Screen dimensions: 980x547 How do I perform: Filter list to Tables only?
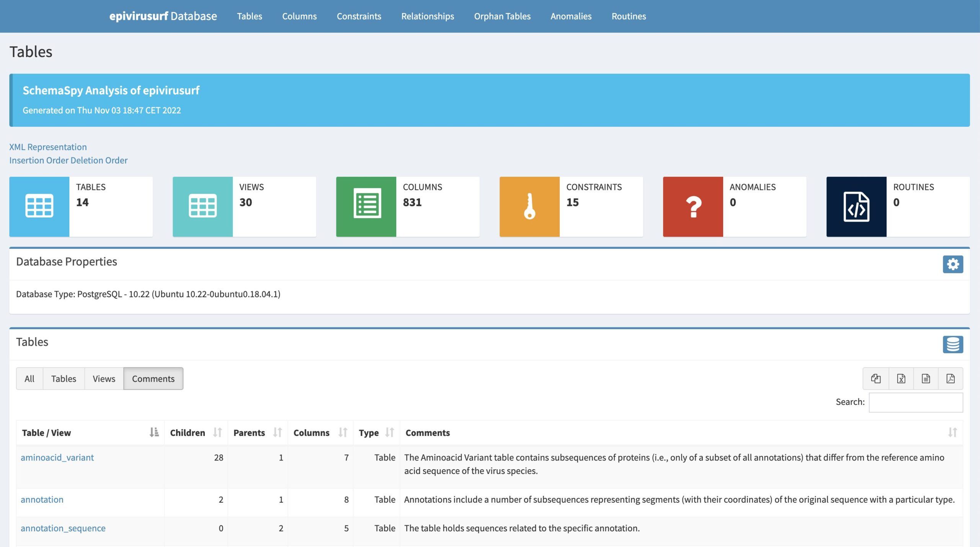(x=64, y=379)
